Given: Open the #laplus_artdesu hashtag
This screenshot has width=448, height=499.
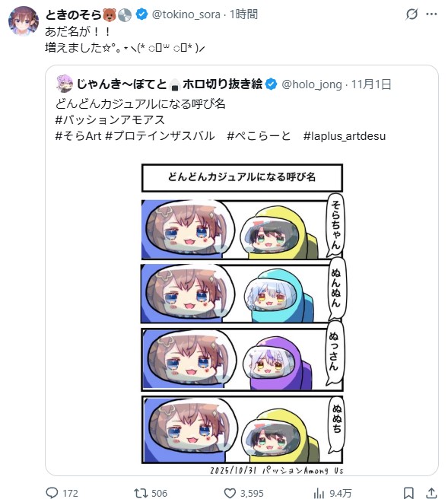Looking at the screenshot, I should 345,136.
